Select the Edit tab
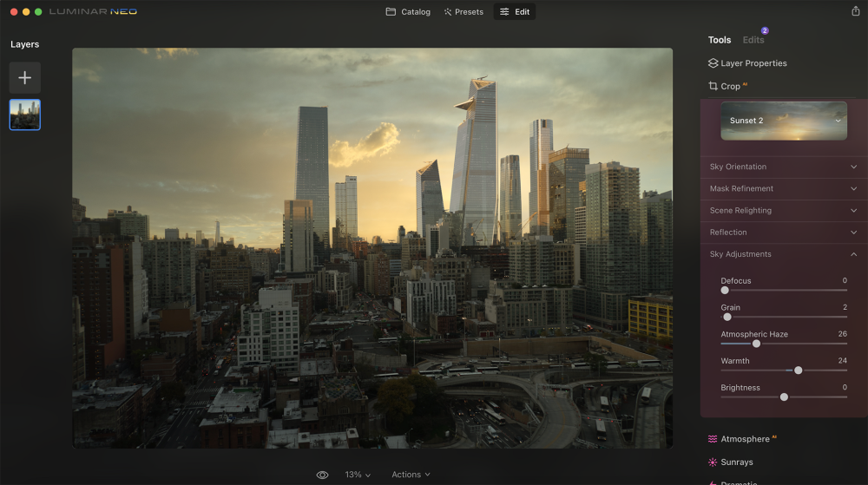Viewport: 868px width, 485px height. (514, 11)
